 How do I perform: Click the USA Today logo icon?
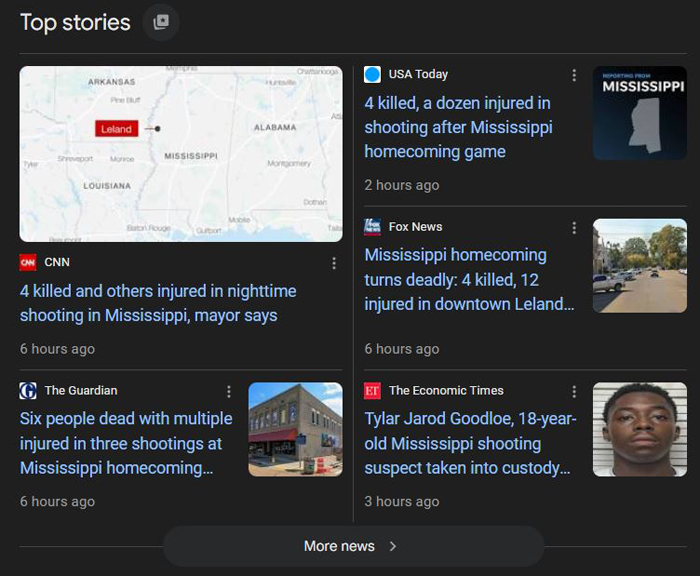[373, 74]
